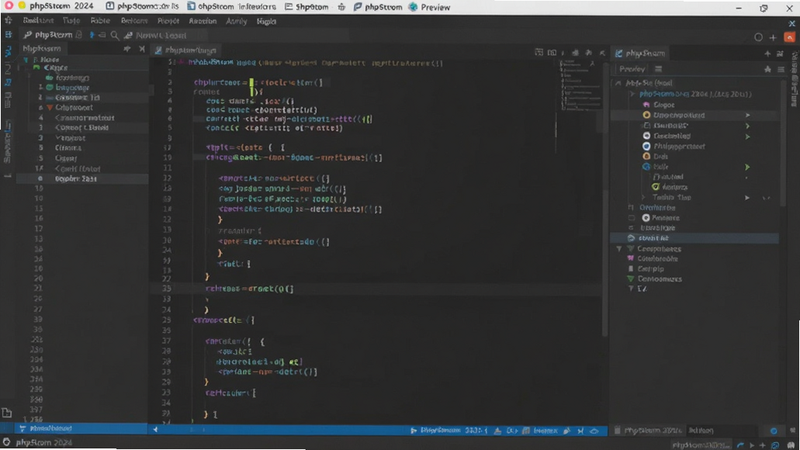Open the rightmost item in the menu bar
Viewport: 800px width, 450px height.
click(266, 21)
